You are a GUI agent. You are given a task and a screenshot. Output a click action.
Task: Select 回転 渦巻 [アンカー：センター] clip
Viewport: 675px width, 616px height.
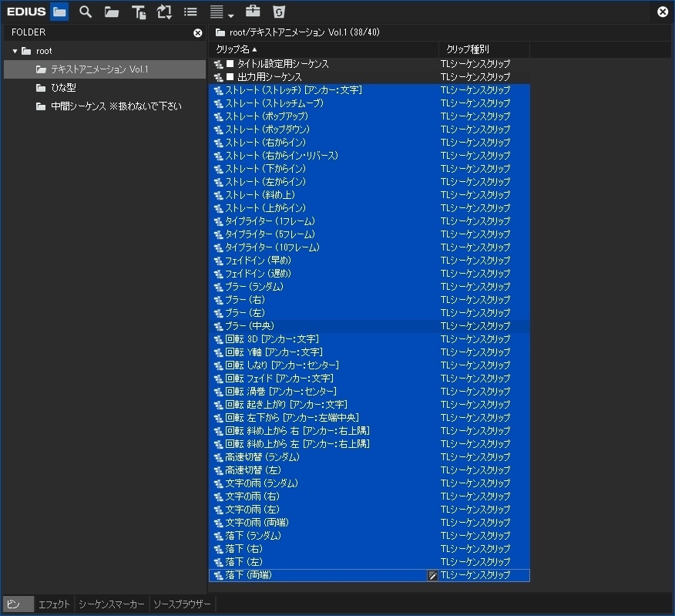coord(369,392)
